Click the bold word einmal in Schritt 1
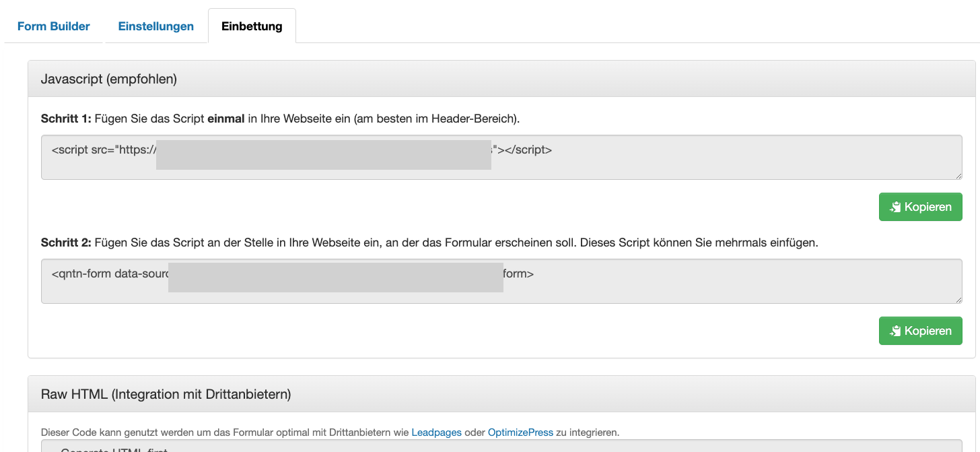Viewport: 980px width, 452px height. pyautogui.click(x=227, y=118)
